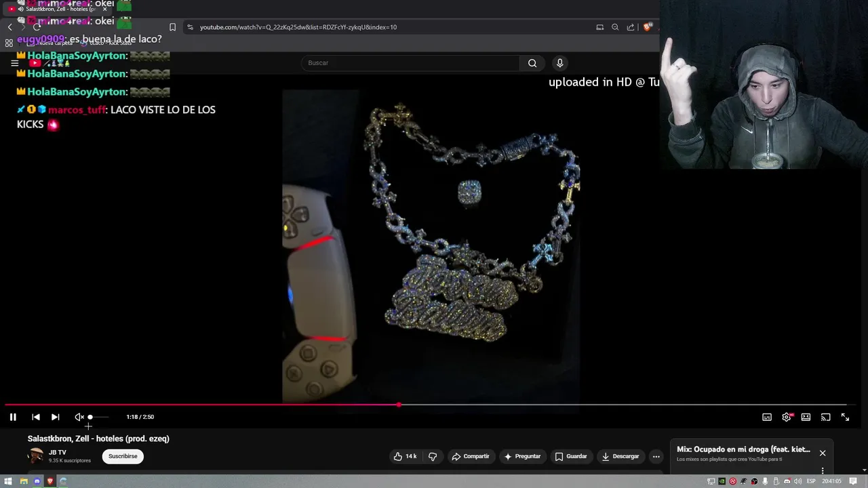The height and width of the screenshot is (488, 868).
Task: Open the Windows notification center
Action: tap(853, 481)
